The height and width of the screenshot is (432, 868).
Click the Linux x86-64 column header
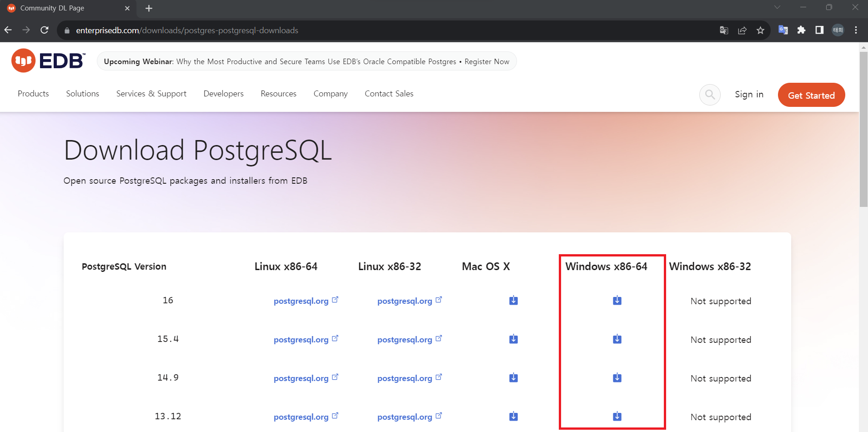[286, 266]
